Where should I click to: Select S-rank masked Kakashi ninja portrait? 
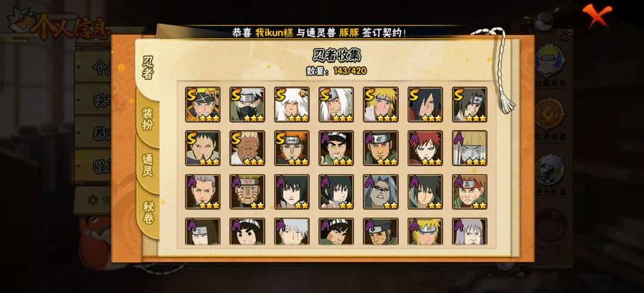pos(247,104)
